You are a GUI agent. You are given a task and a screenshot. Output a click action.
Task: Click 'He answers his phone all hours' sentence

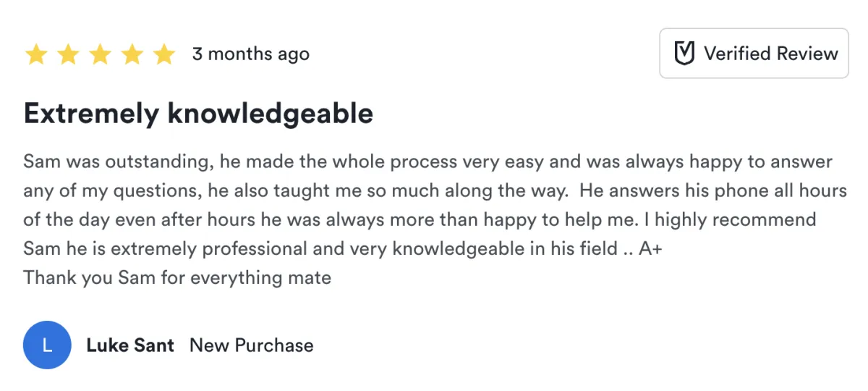pos(712,190)
